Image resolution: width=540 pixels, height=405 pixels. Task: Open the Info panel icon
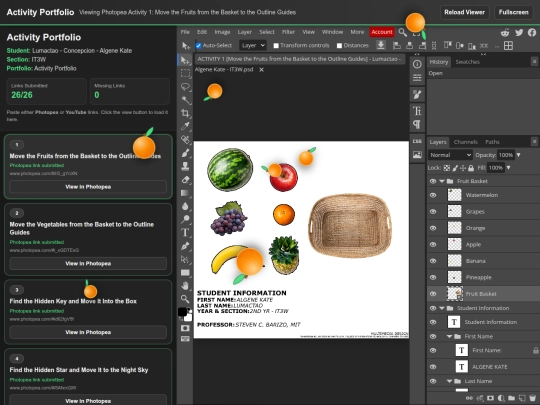click(417, 64)
